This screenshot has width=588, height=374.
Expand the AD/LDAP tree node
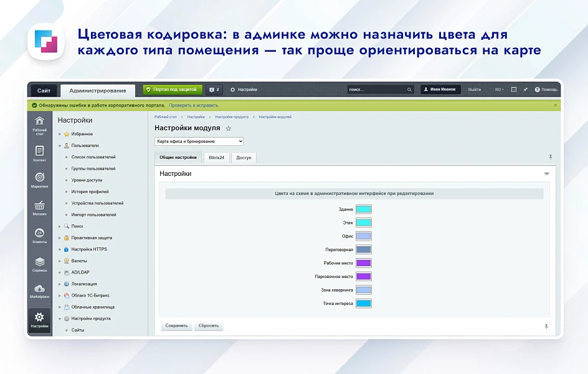[x=60, y=273]
